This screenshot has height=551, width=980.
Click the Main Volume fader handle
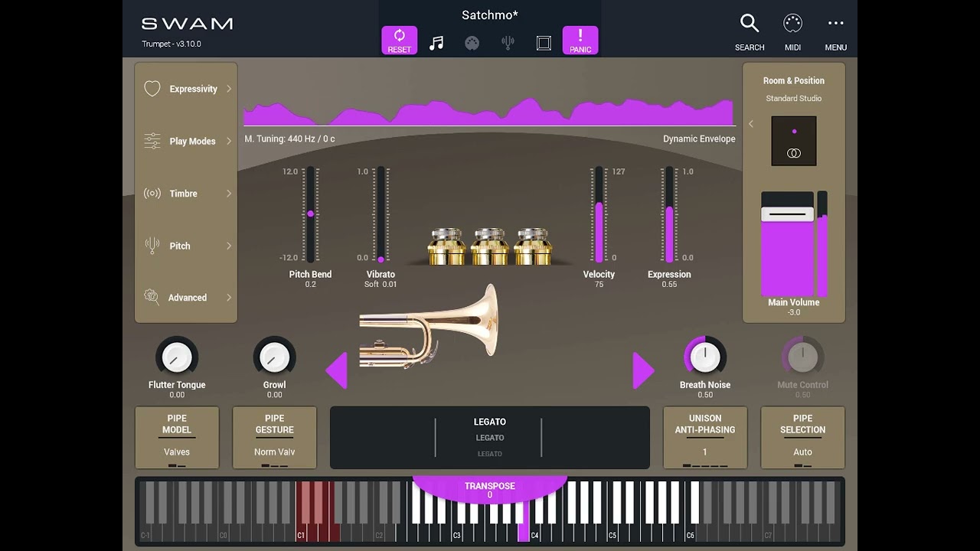point(787,215)
